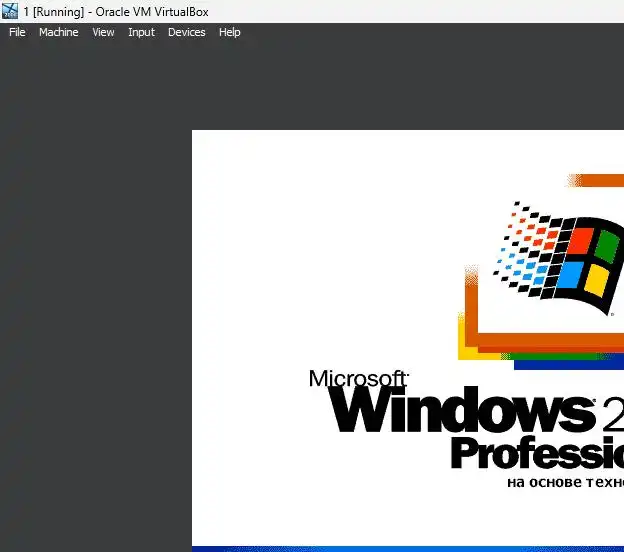The image size is (624, 552).
Task: Open the Input menu
Action: tap(141, 32)
